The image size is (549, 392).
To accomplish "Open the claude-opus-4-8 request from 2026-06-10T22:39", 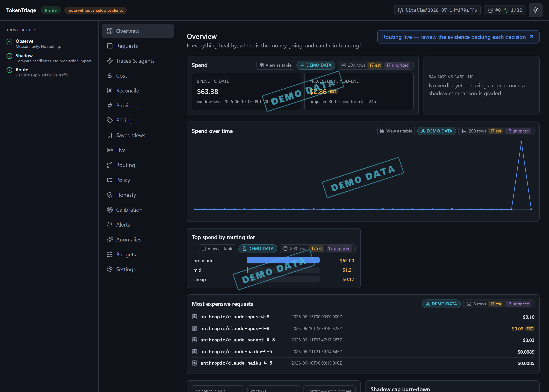I will point(363,328).
